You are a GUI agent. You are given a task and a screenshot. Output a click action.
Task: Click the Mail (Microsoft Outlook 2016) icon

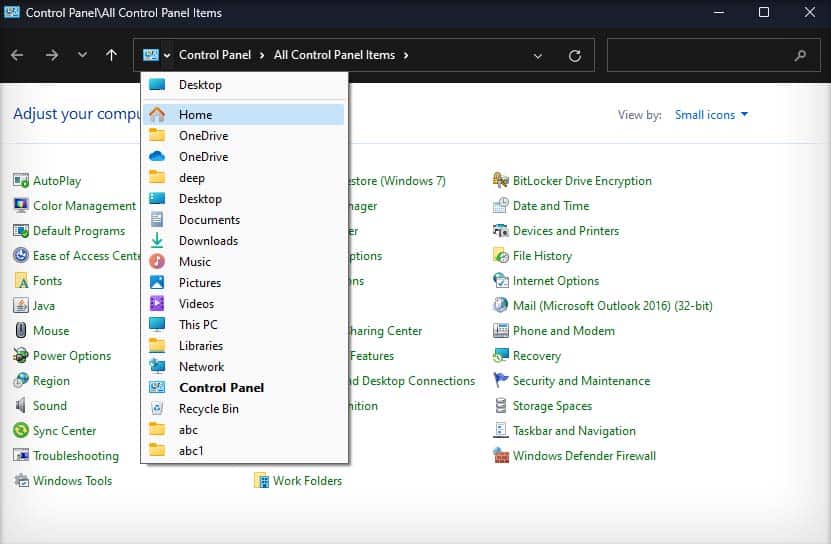click(500, 305)
